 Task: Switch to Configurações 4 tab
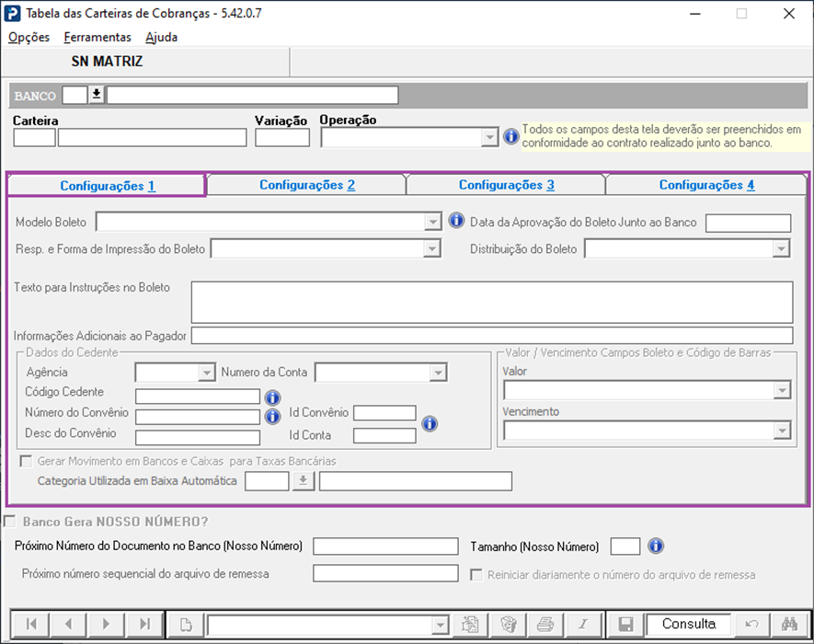click(706, 185)
